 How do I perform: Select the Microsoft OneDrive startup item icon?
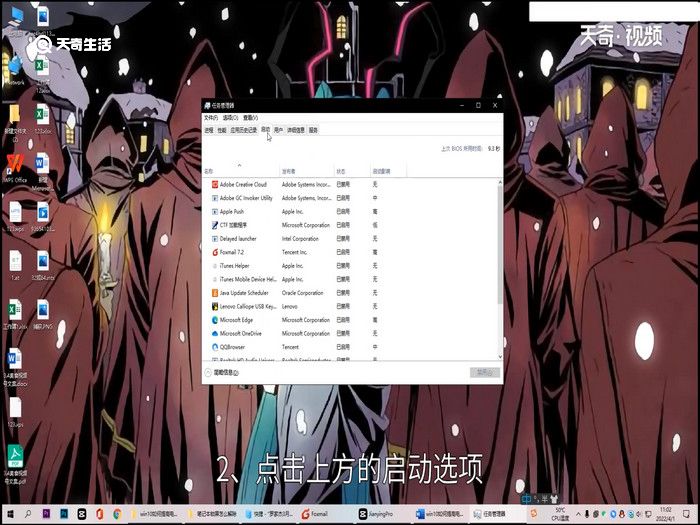(x=215, y=333)
